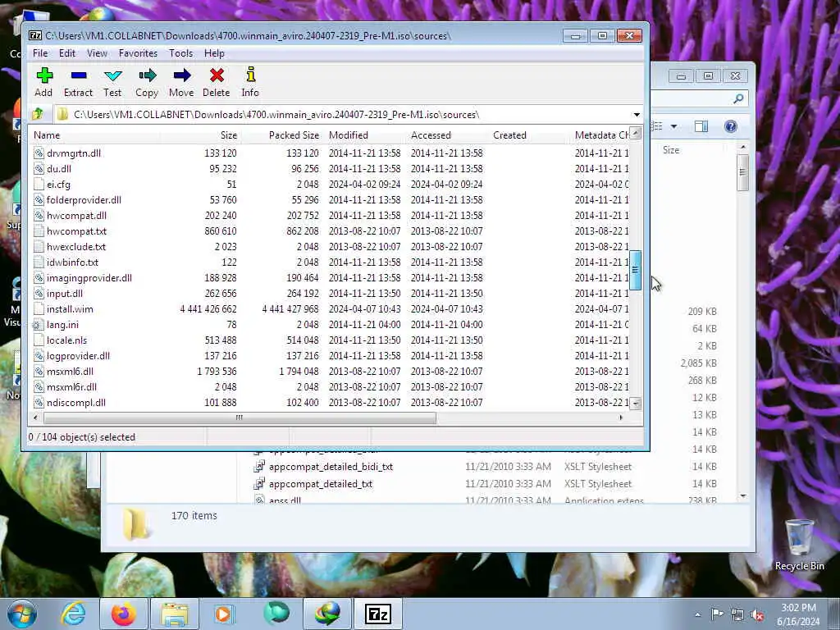The width and height of the screenshot is (840, 630).
Task: Select hwcompat.txt file
Action: [x=76, y=231]
